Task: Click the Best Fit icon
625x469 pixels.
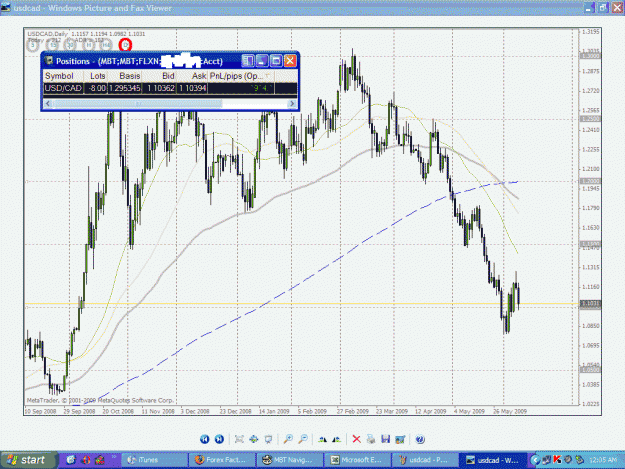Action: pos(239,439)
